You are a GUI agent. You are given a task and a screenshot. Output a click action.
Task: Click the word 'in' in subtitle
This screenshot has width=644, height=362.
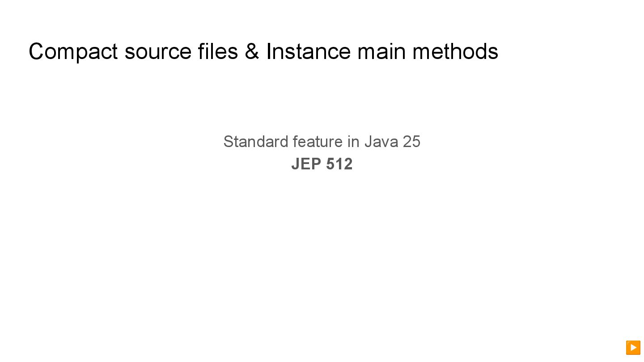click(353, 142)
